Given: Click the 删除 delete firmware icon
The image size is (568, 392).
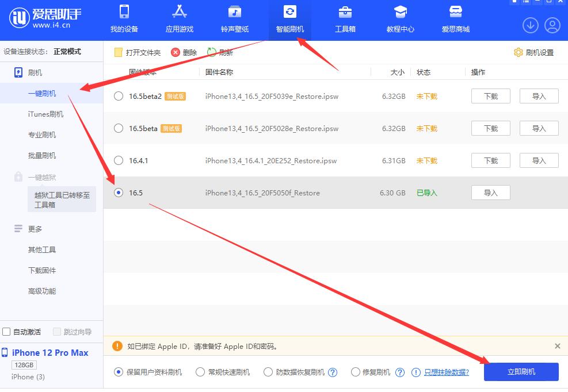Looking at the screenshot, I should [x=176, y=52].
